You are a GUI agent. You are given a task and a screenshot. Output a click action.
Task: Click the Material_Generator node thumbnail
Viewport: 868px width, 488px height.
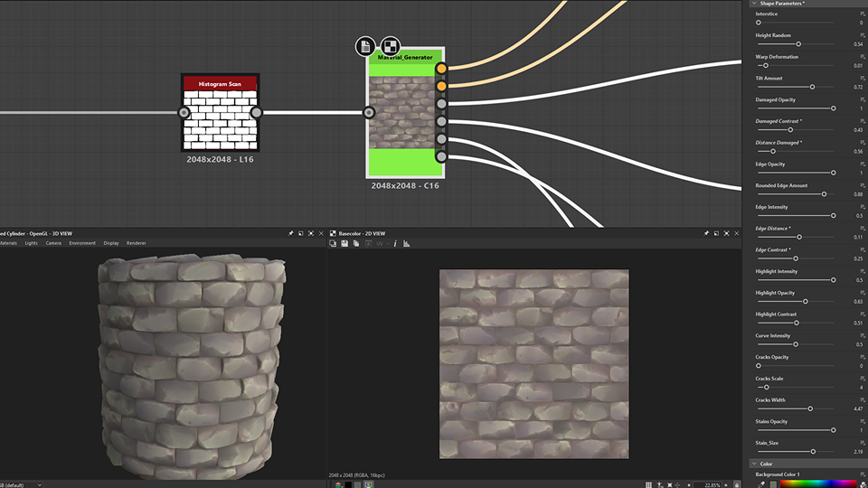coord(404,113)
